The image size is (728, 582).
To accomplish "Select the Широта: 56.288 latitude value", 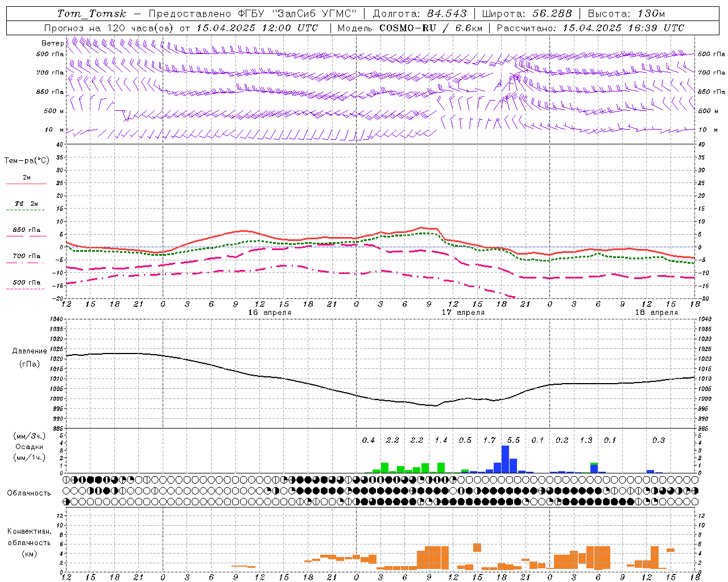I will click(527, 14).
